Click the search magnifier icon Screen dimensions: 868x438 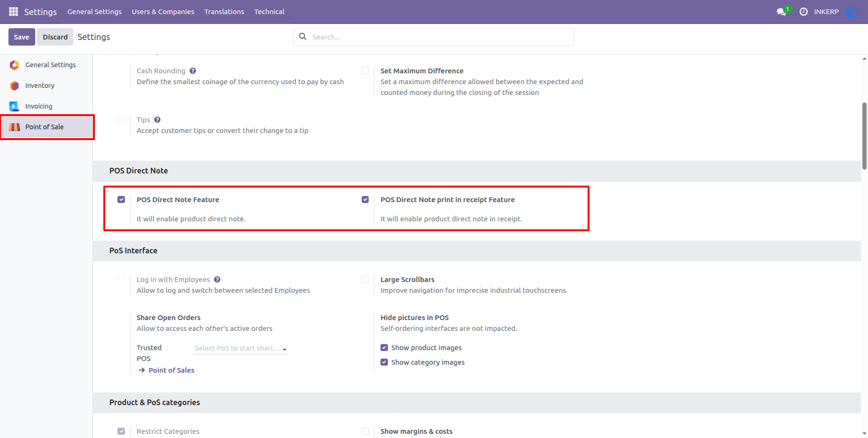[x=303, y=37]
